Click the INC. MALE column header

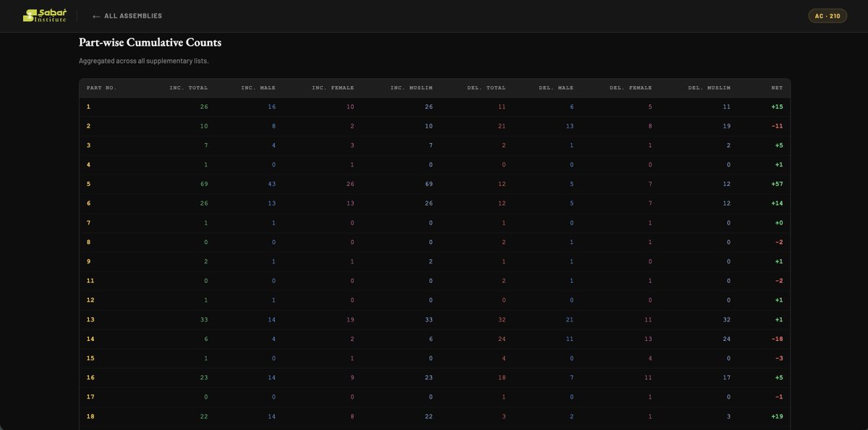258,88
